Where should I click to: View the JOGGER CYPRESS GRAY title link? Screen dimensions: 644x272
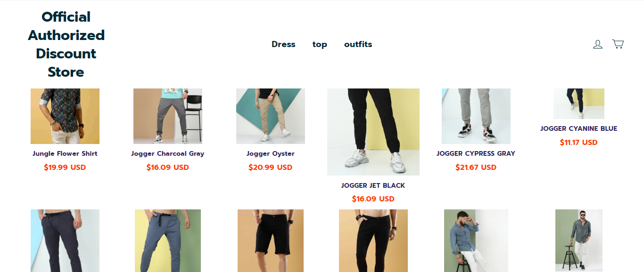tap(476, 153)
